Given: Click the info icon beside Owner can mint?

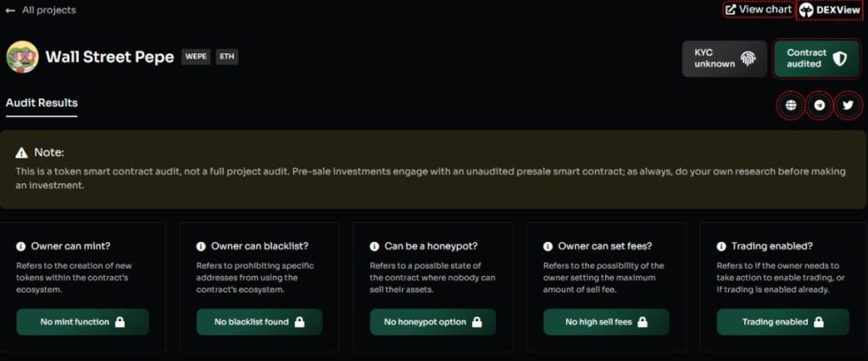Looking at the screenshot, I should point(21,247).
